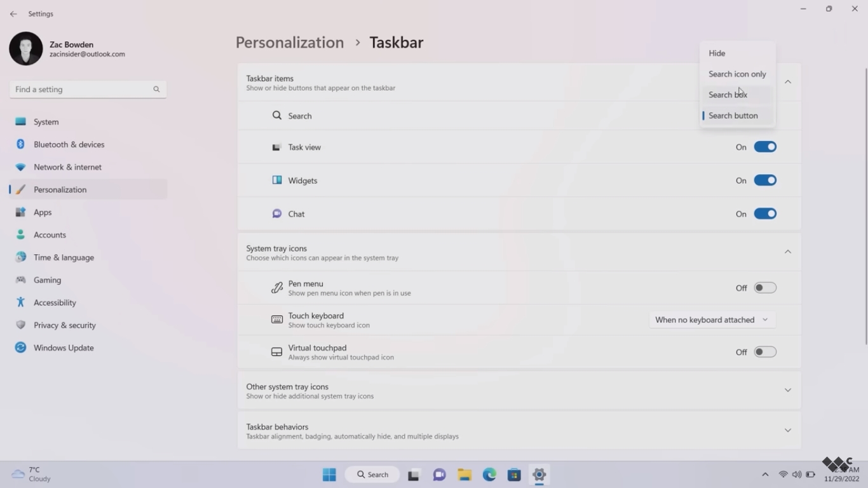Viewport: 868px width, 488px height.
Task: Expand Other system tray icons section
Action: point(787,390)
